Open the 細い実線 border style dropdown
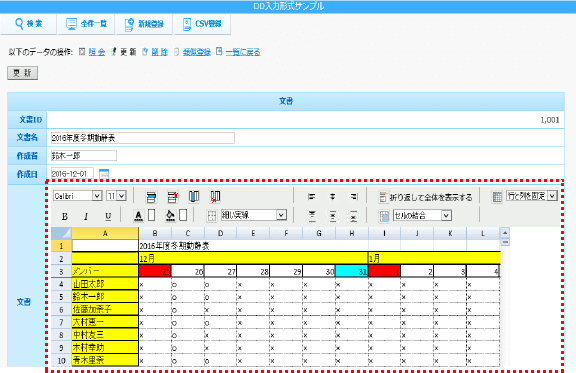Screen dimensions: 576x373 pos(253,215)
